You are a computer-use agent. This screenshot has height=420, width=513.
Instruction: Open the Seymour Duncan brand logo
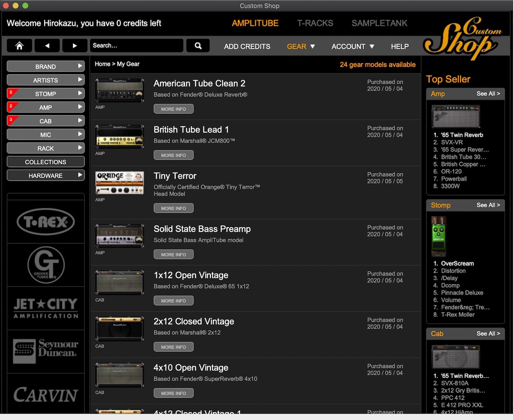[46, 351]
